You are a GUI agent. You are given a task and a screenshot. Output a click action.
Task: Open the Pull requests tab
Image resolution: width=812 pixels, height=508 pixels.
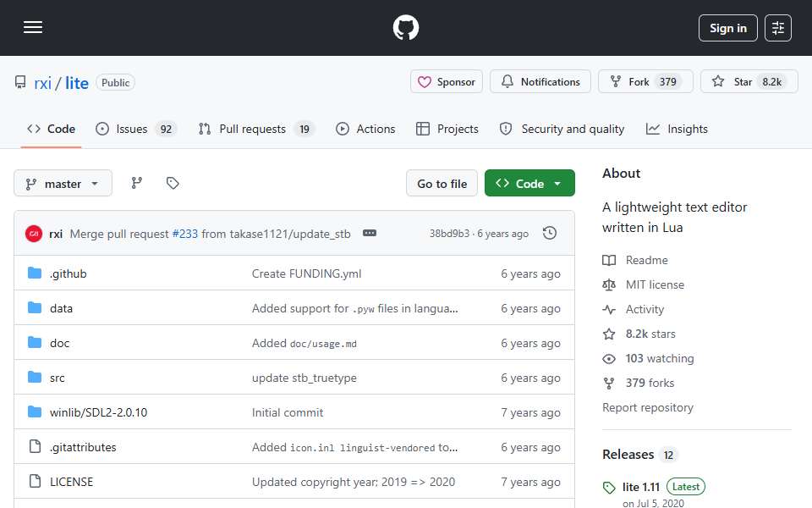(256, 129)
